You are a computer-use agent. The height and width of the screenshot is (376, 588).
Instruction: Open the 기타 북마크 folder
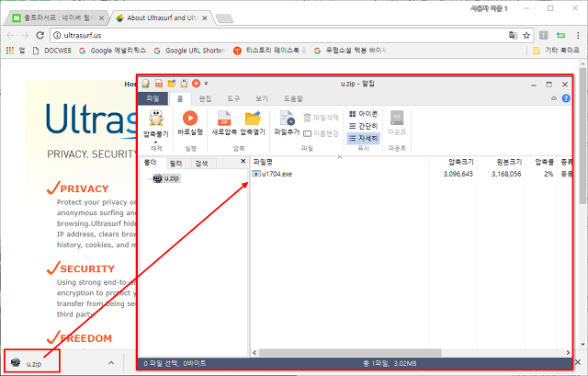(556, 51)
